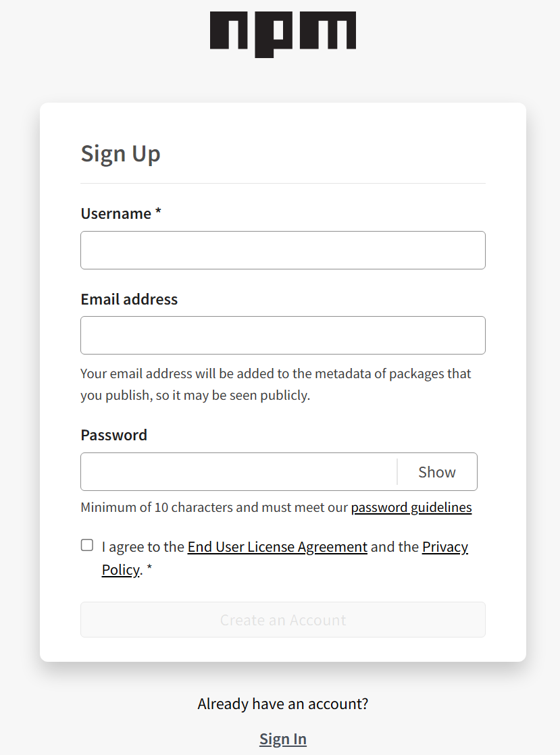Click the Sign Up heading
The width and height of the screenshot is (560, 755).
[x=120, y=153]
